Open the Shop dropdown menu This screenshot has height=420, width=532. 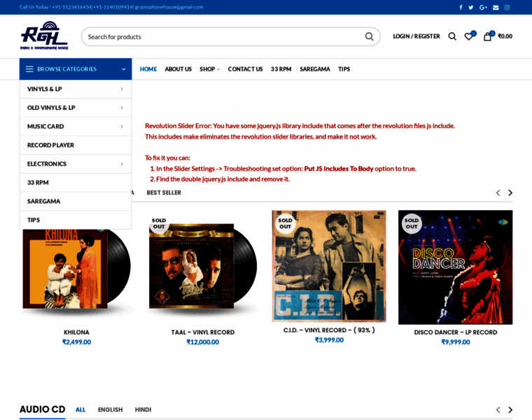[x=209, y=69]
